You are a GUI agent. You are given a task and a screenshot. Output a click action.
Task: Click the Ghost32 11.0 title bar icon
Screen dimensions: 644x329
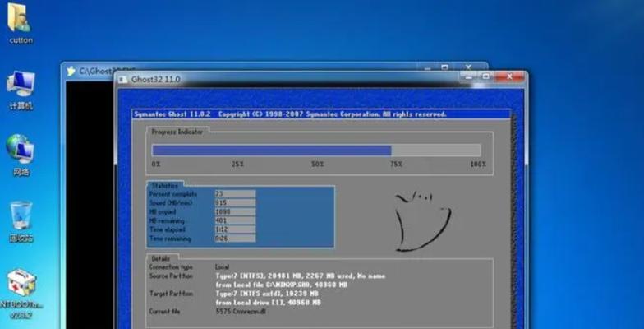pyautogui.click(x=123, y=79)
